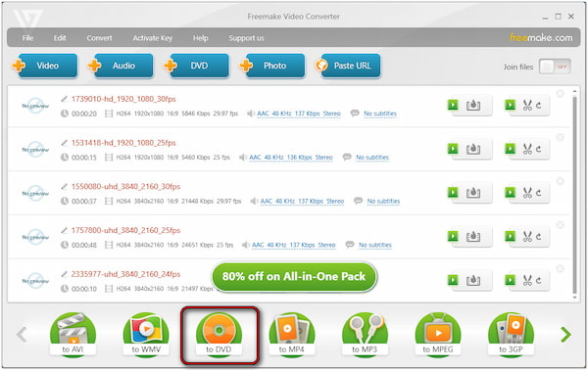Select the file name 2335977-uhd_3840_2160_24fps
The width and height of the screenshot is (588, 370).
click(125, 274)
